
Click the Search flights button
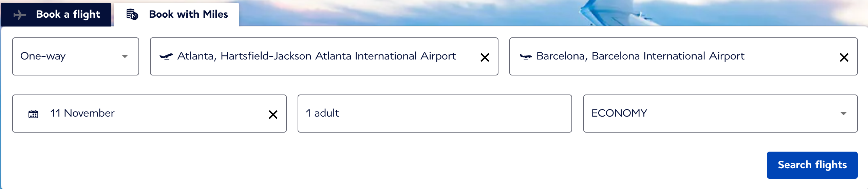point(812,165)
